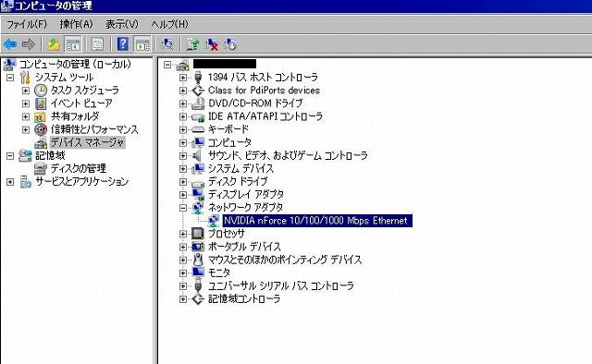Expand the タスク スケジューラ node

tap(25, 91)
